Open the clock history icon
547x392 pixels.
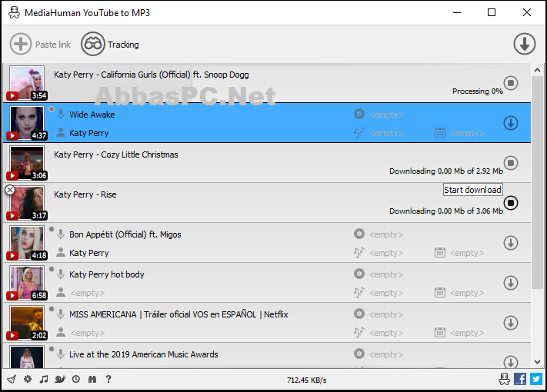tap(76, 379)
